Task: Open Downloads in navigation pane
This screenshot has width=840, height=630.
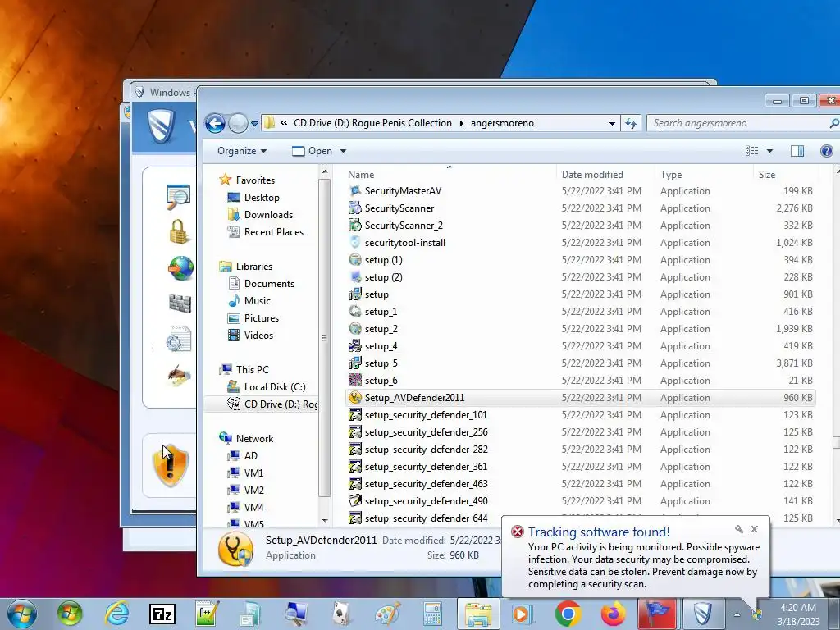Action: pyautogui.click(x=260, y=215)
